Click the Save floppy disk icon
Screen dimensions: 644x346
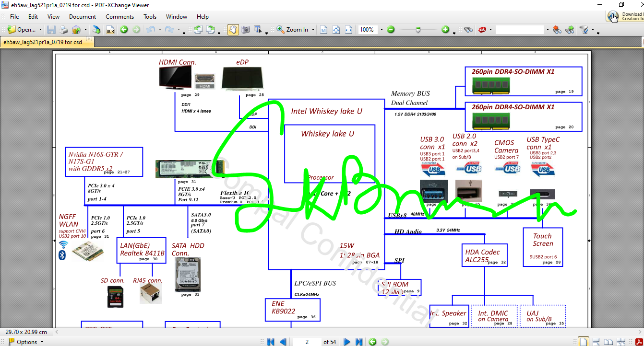click(x=51, y=30)
